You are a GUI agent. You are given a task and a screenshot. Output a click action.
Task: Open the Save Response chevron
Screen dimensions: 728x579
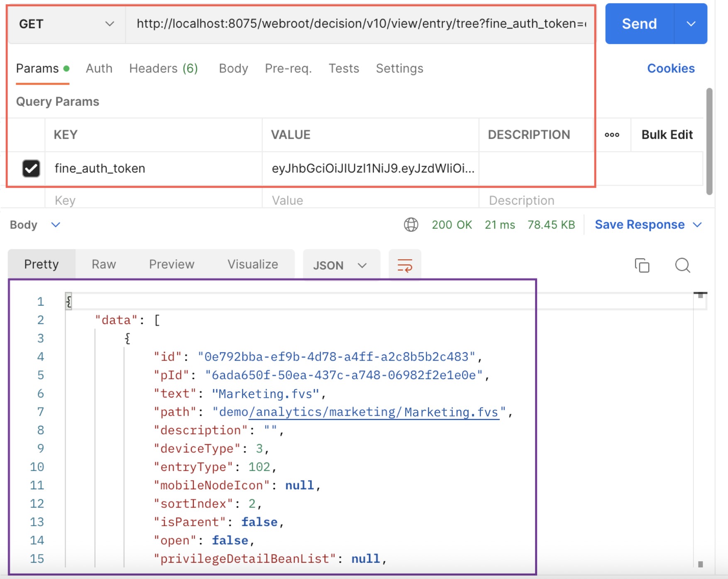(x=697, y=225)
